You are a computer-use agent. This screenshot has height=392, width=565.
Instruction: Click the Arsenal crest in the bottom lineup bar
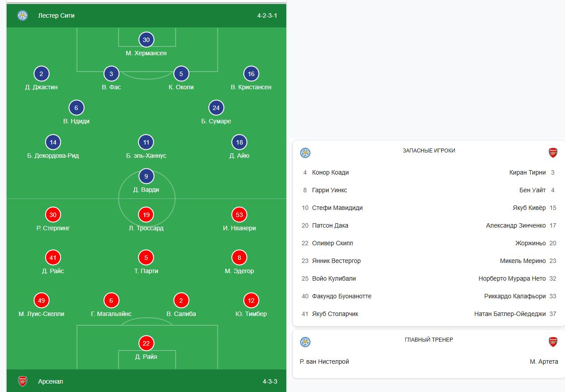pos(23,381)
